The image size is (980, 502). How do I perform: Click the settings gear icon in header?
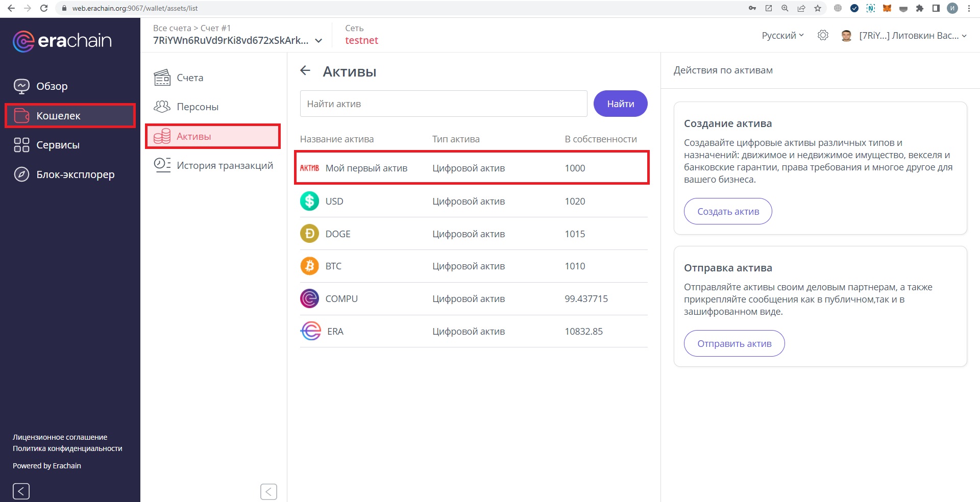[x=822, y=35]
